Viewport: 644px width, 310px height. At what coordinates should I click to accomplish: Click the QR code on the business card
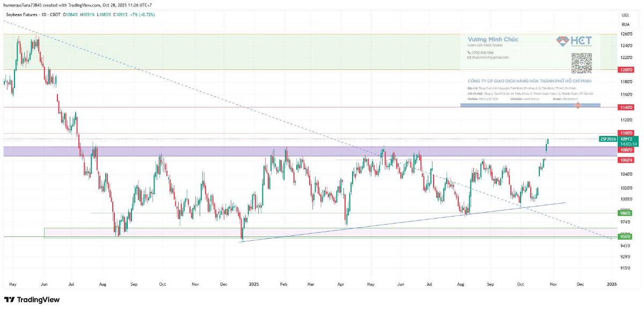581,63
